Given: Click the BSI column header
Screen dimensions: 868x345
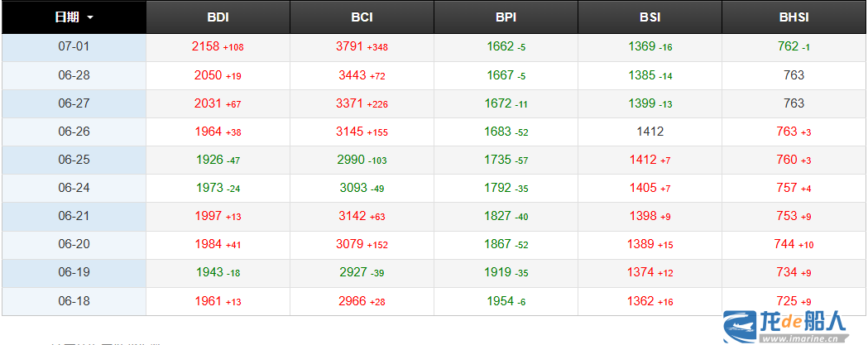Looking at the screenshot, I should click(650, 17).
